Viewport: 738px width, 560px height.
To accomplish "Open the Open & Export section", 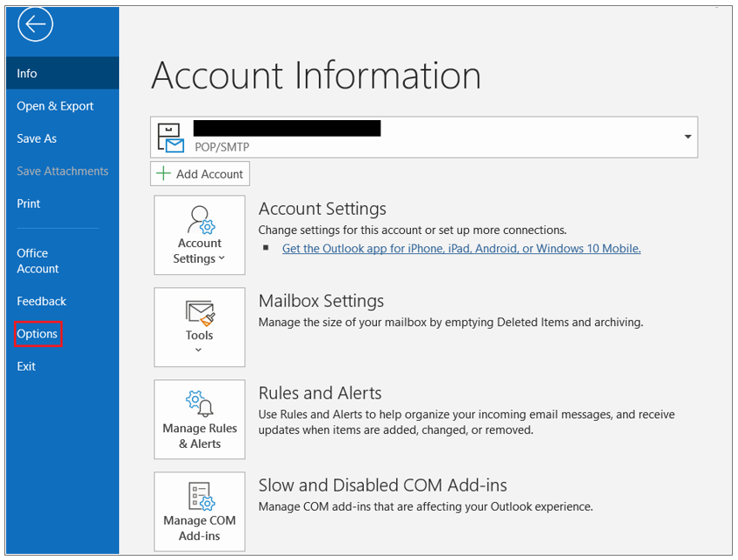I will pos(55,106).
